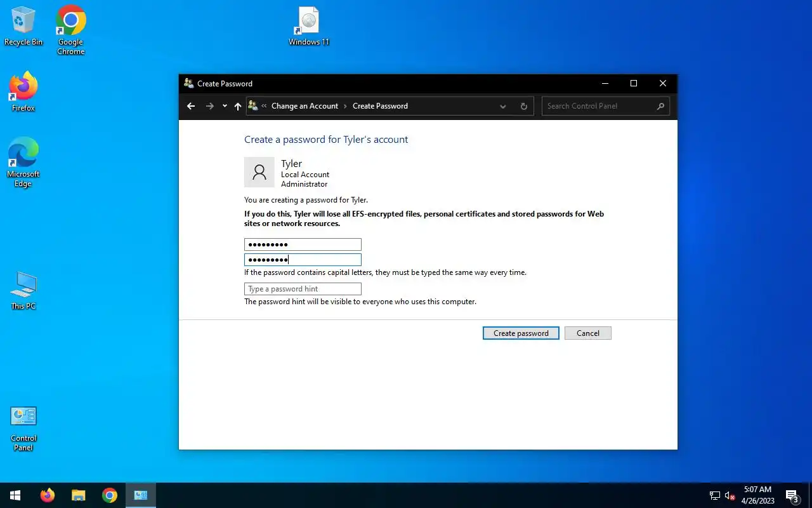Focus the confirm password field
The image size is (812, 508).
click(303, 259)
